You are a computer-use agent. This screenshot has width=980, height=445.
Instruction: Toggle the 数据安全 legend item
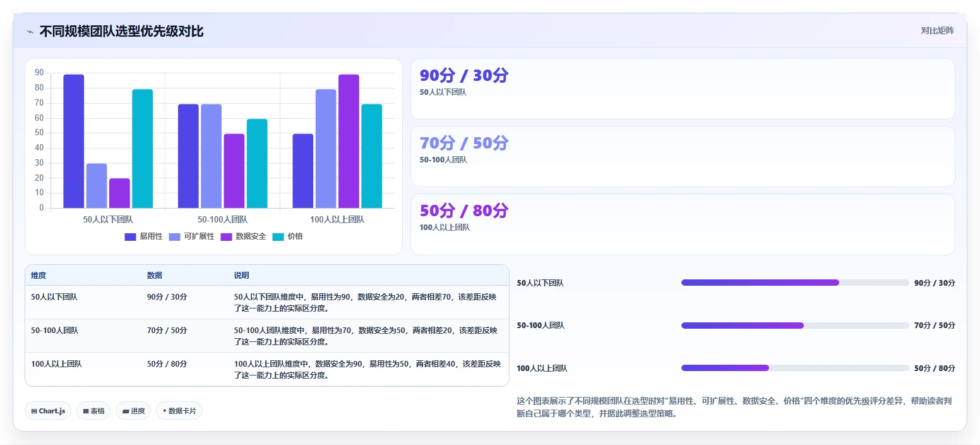(x=243, y=236)
